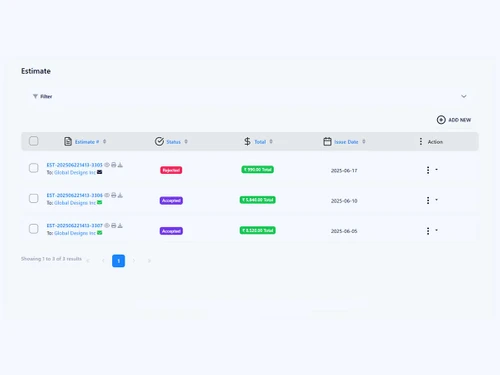500x375 pixels.
Task: Open Global Designs Inc link in 3306 row
Action: tap(75, 203)
